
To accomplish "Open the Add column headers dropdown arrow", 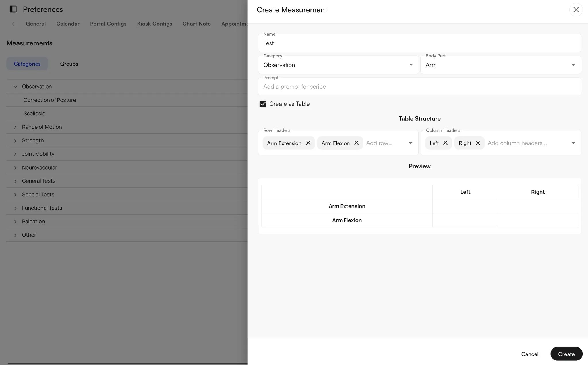I will tap(573, 143).
